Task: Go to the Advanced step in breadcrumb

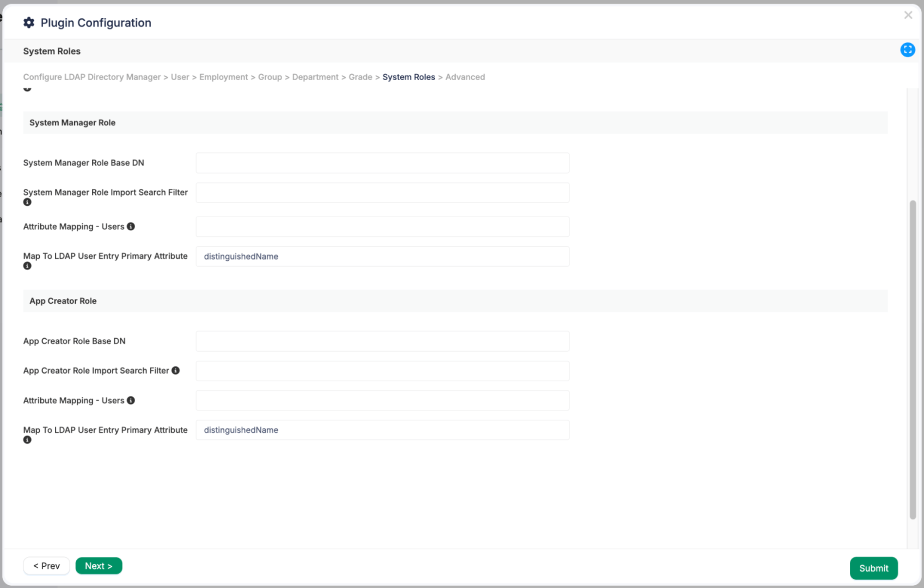Action: pos(464,77)
